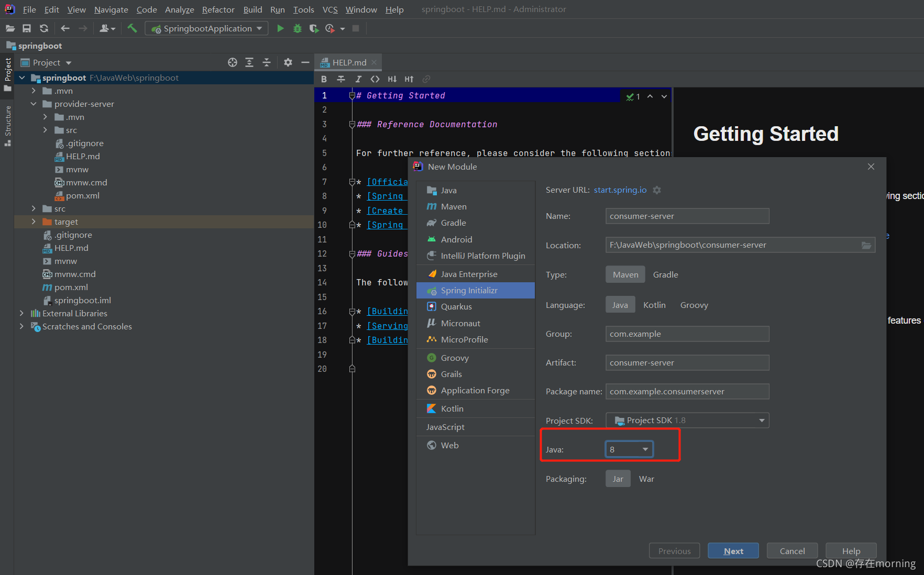Toggle Italic markdown formatting
924x575 pixels.
(x=358, y=79)
